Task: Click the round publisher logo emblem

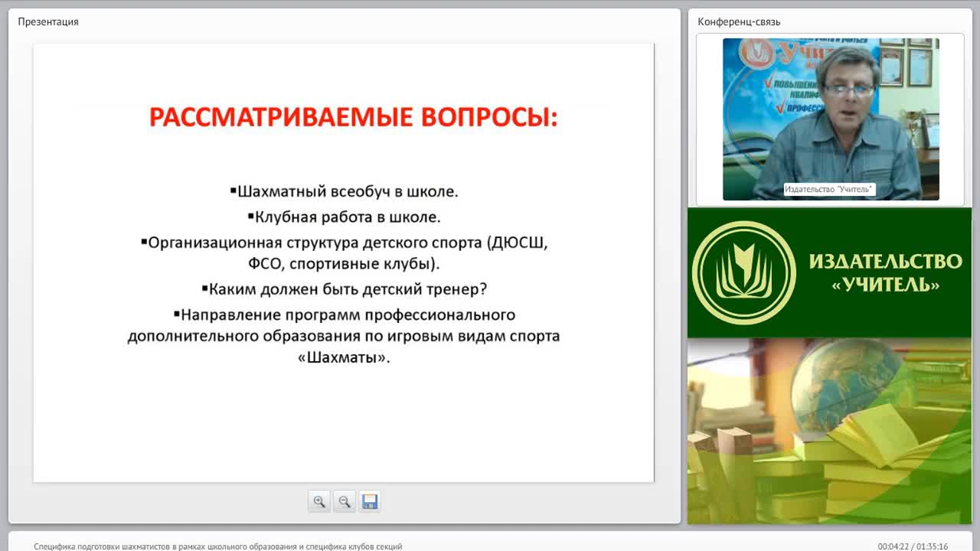Action: [x=744, y=272]
